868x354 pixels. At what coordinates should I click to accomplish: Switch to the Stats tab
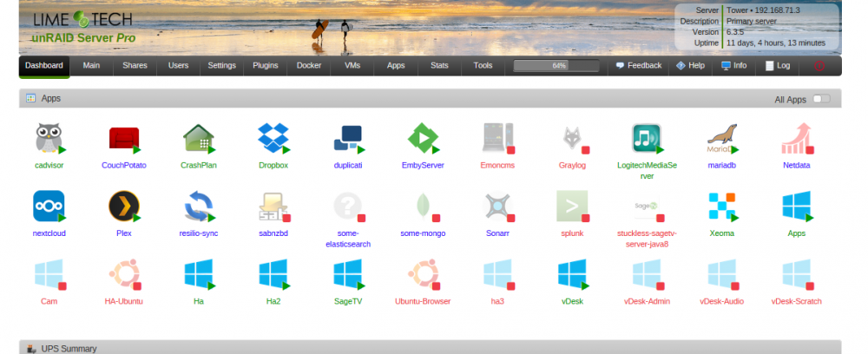pyautogui.click(x=439, y=65)
